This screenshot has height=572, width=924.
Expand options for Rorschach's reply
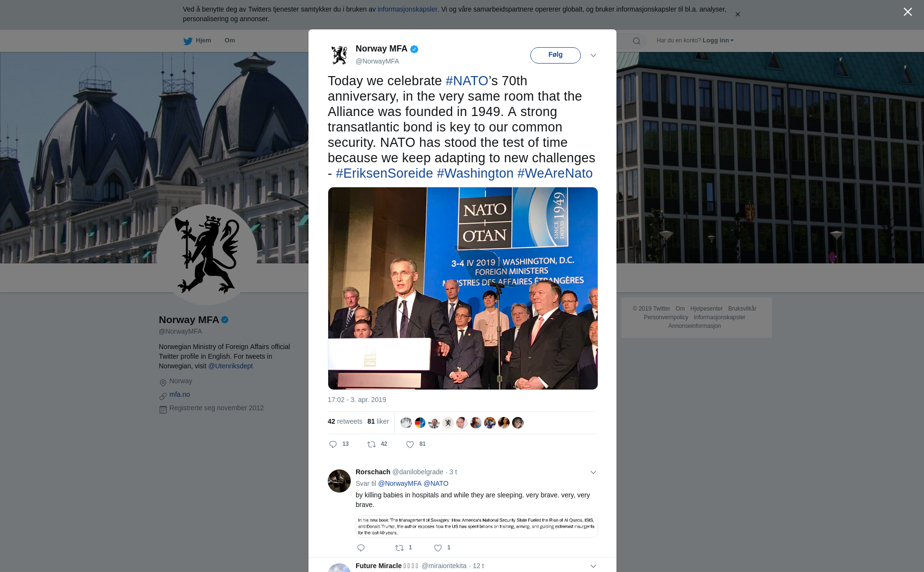coord(593,472)
